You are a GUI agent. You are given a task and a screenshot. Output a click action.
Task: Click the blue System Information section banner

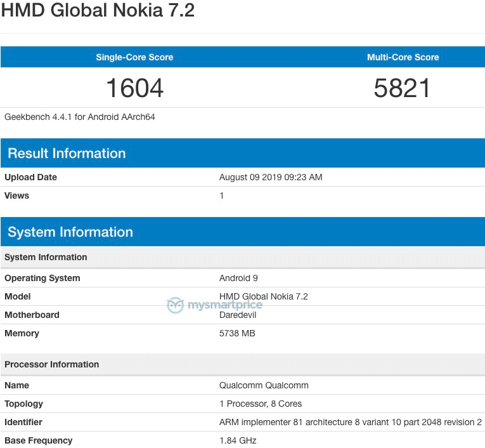point(70,232)
